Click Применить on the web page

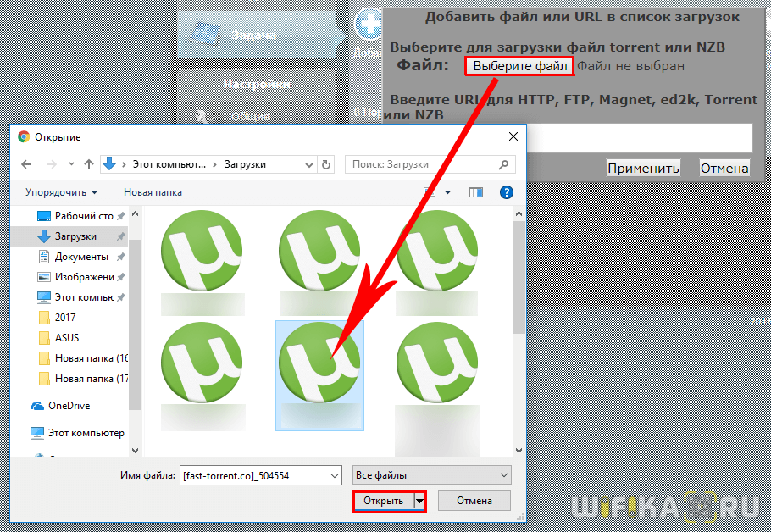point(643,168)
